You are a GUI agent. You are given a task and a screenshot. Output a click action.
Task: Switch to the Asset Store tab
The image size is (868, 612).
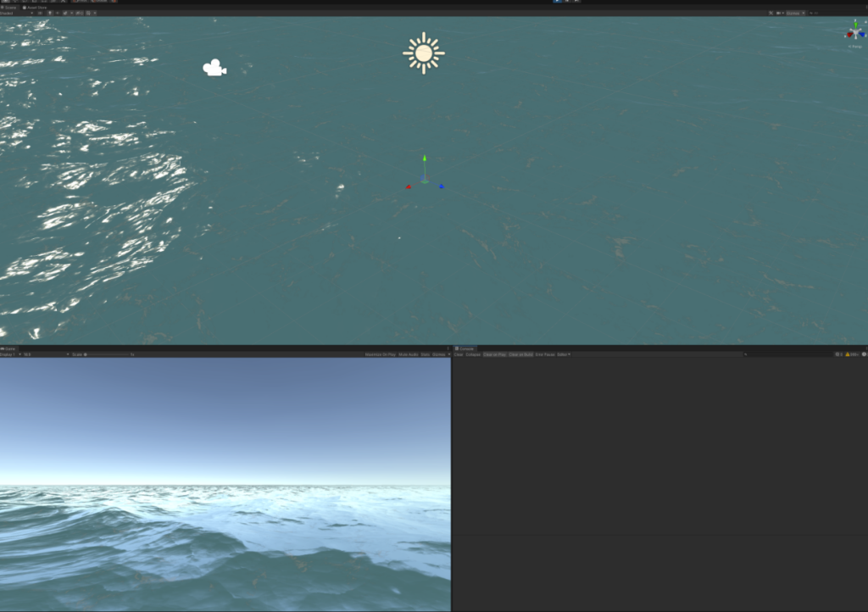pos(36,7)
